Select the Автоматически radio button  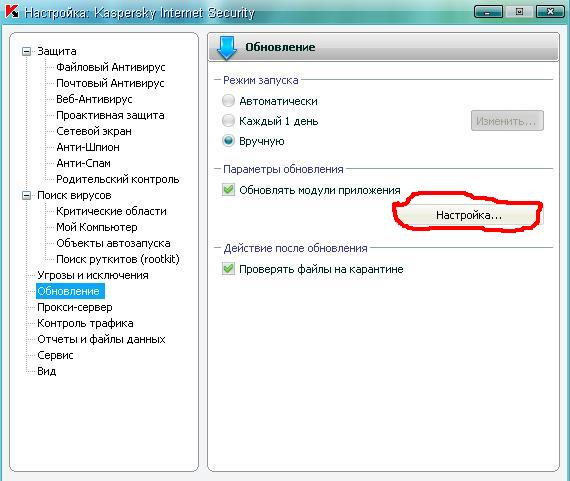coord(228,101)
